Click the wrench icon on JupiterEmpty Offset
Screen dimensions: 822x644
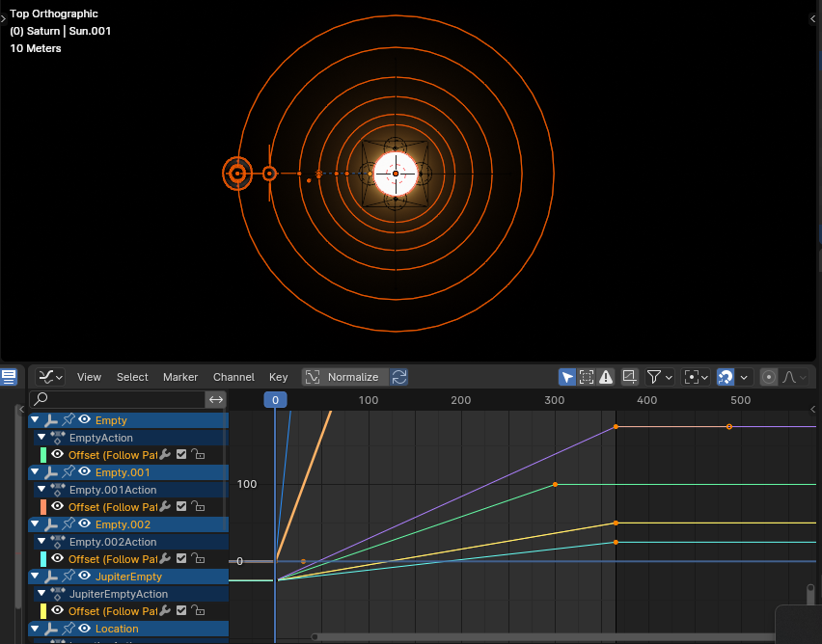point(165,611)
